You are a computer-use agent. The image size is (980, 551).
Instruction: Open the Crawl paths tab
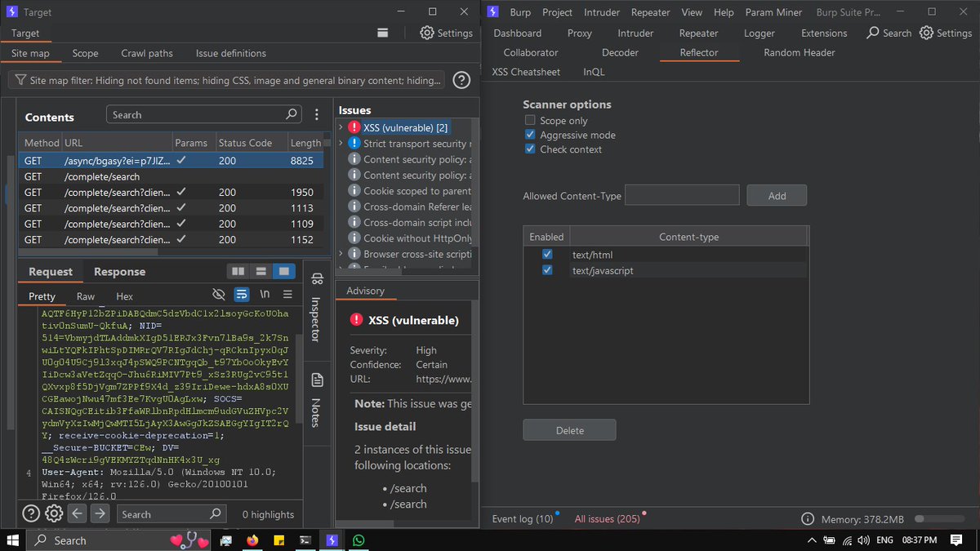[x=147, y=53]
